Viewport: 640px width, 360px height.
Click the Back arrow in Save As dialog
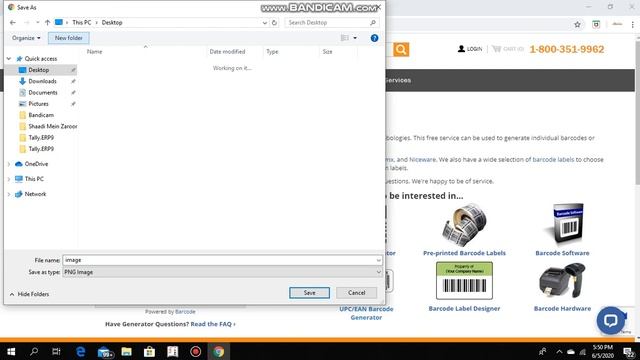(13, 22)
